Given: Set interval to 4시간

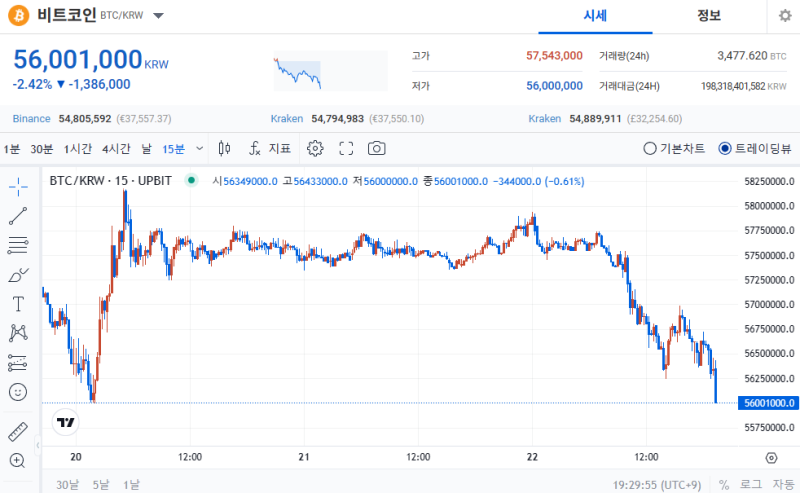Looking at the screenshot, I should (116, 149).
